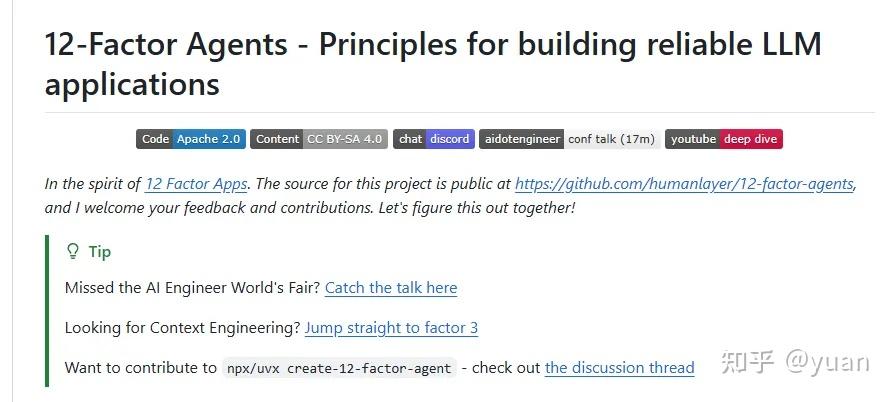Click "Missed the AI Engineer World's Fair?" text
Viewport: 893px width, 402px height.
point(192,288)
